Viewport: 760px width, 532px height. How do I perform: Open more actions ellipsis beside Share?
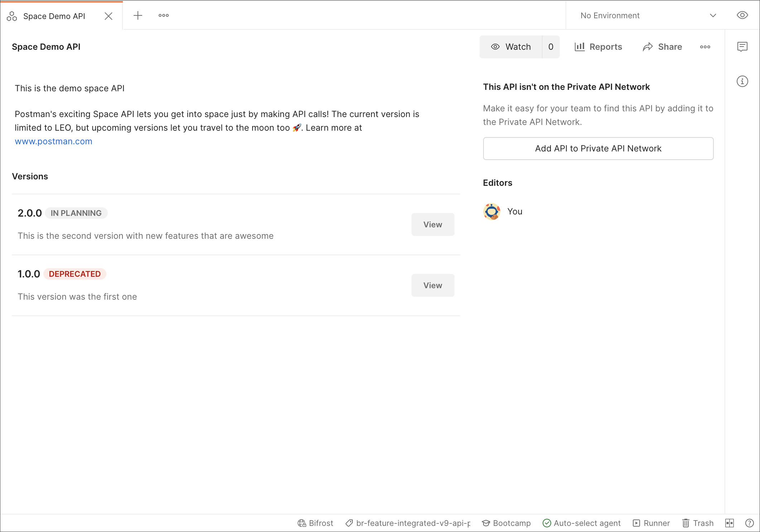click(x=705, y=47)
